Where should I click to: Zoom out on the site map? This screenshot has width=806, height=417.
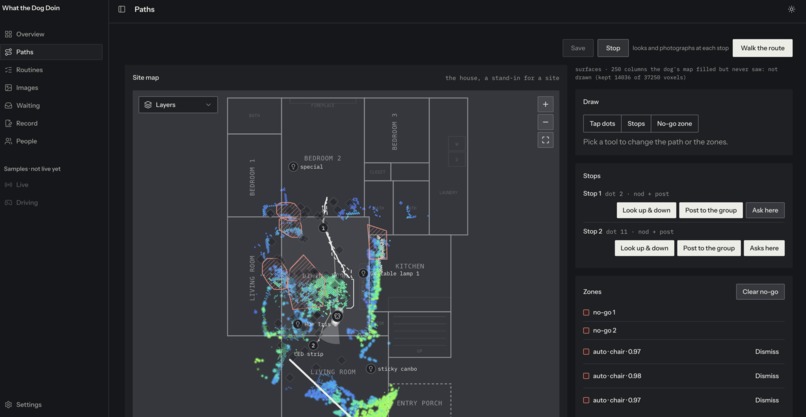[545, 122]
